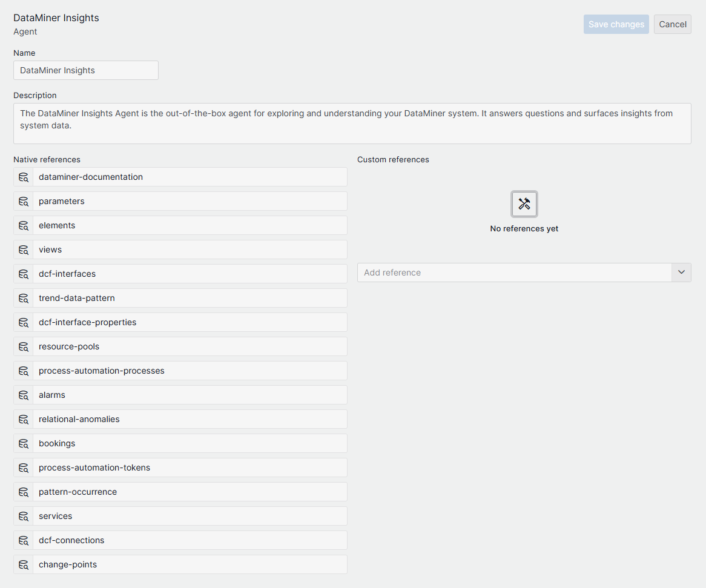Viewport: 706px width, 588px height.
Task: Select the dataminer-documentation reference text
Action: [x=90, y=177]
